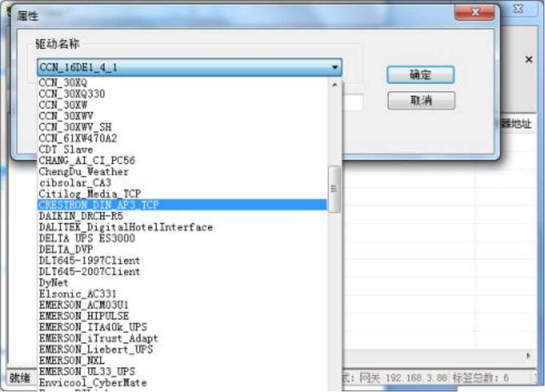545x392 pixels.
Task: Click the 确定 confirm button
Action: click(x=420, y=75)
